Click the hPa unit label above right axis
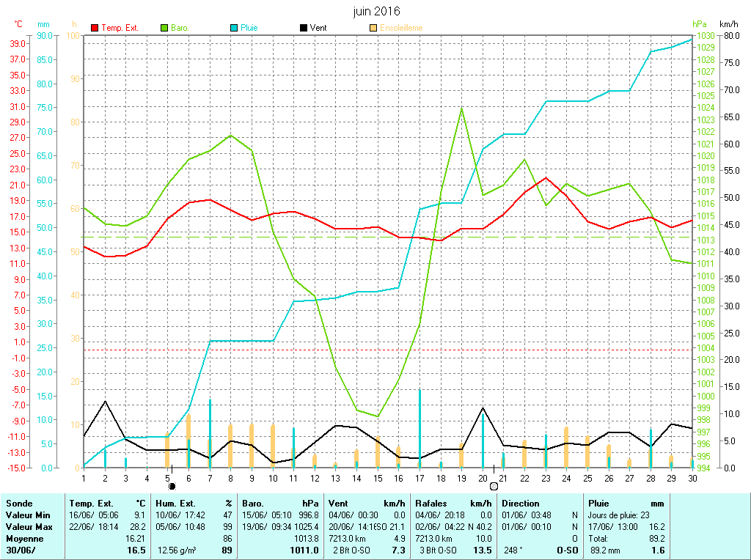Image resolution: width=751 pixels, height=560 pixels. 698,24
